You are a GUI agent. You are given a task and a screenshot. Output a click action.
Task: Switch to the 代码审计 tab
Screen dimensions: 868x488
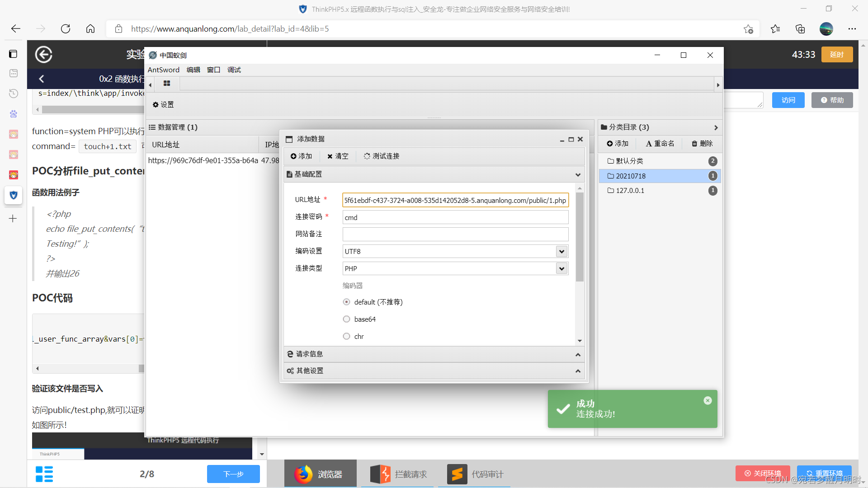(x=475, y=474)
